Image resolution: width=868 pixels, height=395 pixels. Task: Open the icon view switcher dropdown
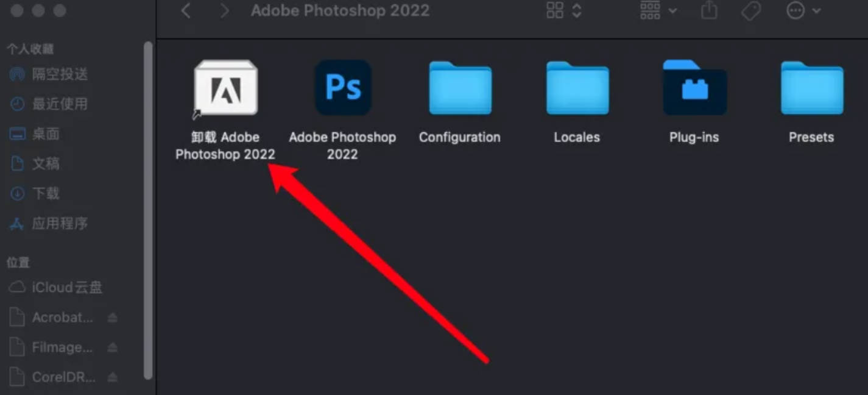pyautogui.click(x=564, y=10)
